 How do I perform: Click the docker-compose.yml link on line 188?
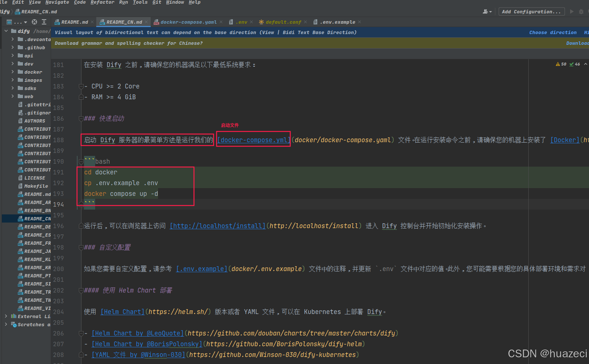tap(254, 140)
